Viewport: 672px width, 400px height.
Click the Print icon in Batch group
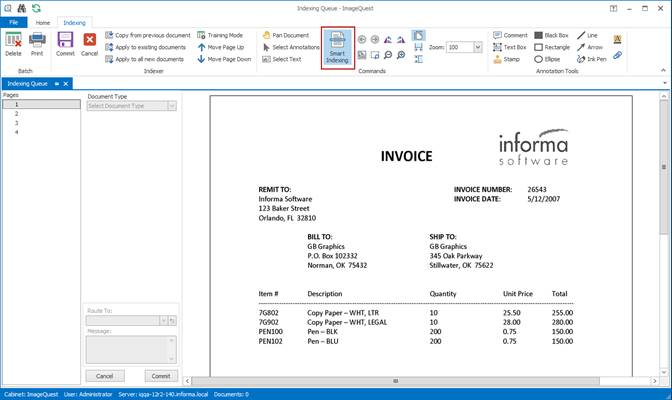click(37, 44)
